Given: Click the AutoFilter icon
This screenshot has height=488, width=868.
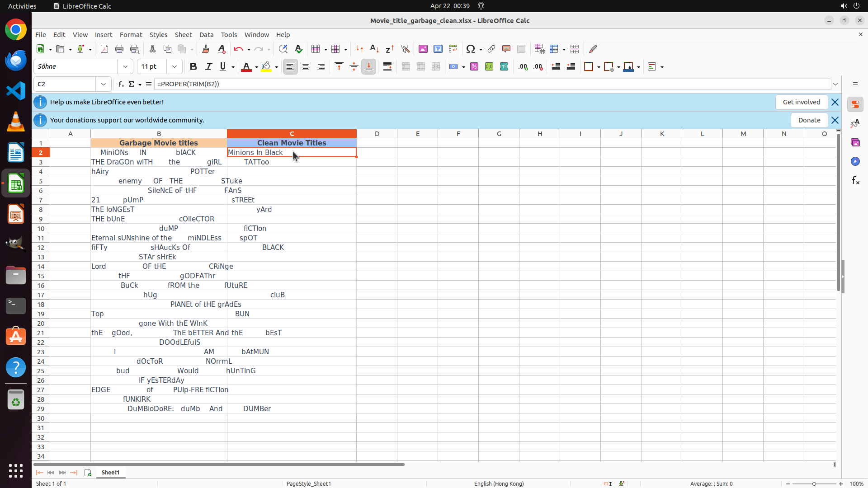Looking at the screenshot, I should [405, 49].
